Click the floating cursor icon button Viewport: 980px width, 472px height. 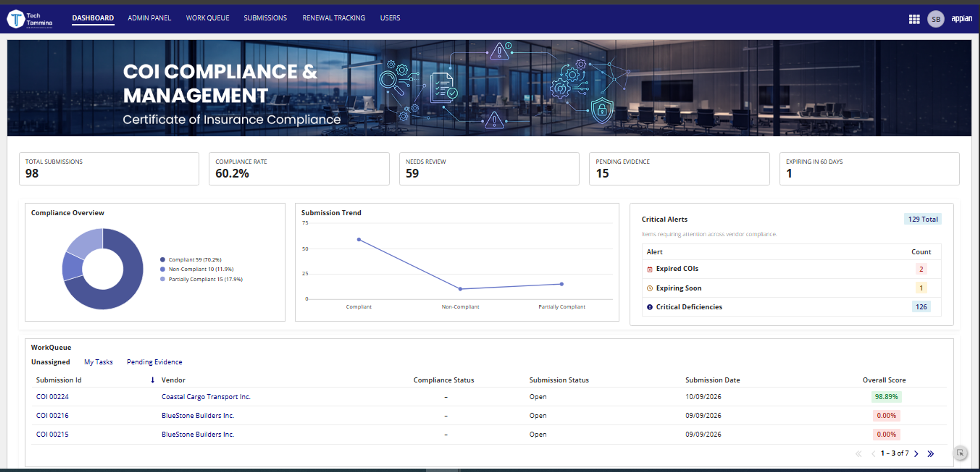pos(960,453)
